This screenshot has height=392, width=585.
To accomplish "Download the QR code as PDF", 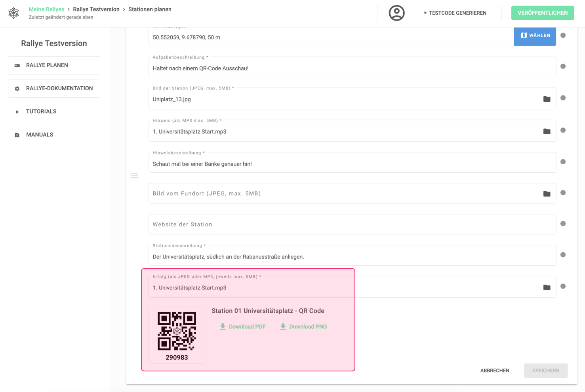I will (242, 327).
